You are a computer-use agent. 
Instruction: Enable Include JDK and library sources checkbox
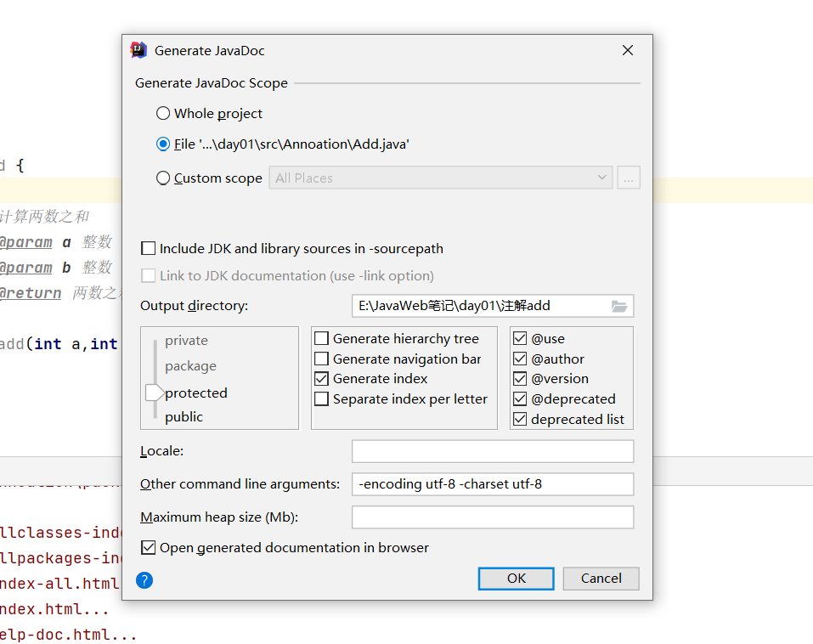click(x=149, y=248)
